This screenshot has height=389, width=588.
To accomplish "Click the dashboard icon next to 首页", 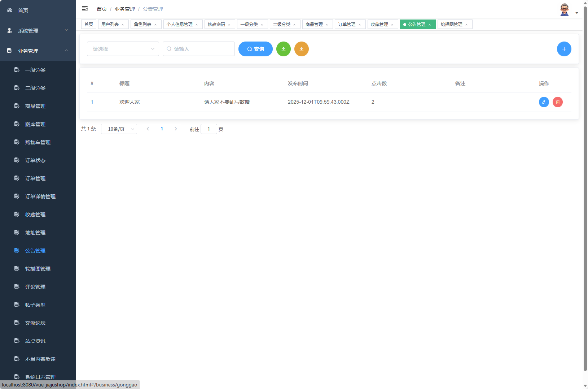I will point(9,10).
